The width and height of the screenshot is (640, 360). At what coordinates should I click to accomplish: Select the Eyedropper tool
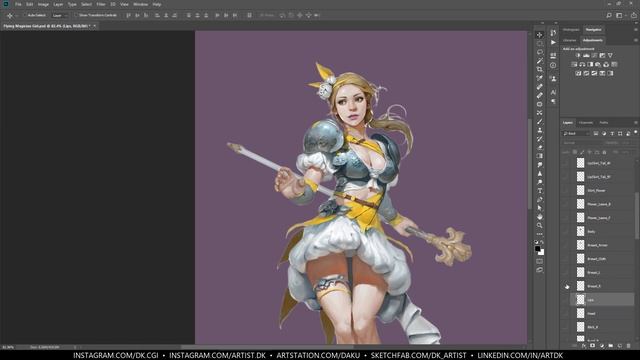(540, 78)
